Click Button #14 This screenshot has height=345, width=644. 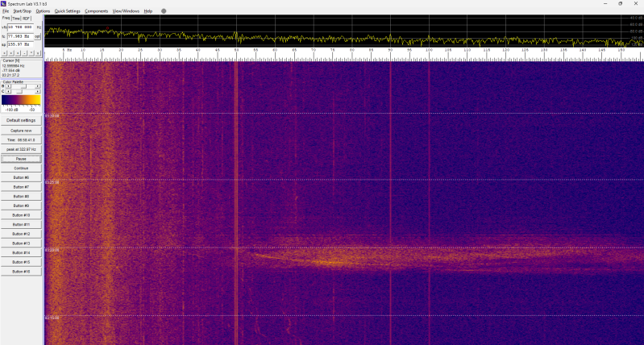pos(21,253)
